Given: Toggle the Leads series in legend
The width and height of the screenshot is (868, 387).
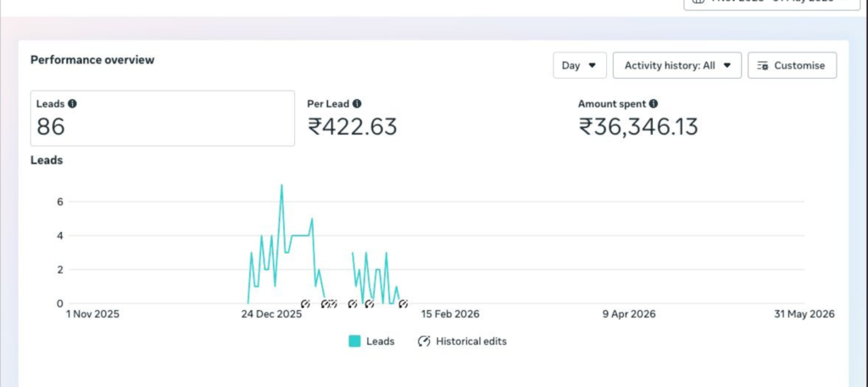Looking at the screenshot, I should pyautogui.click(x=372, y=341).
